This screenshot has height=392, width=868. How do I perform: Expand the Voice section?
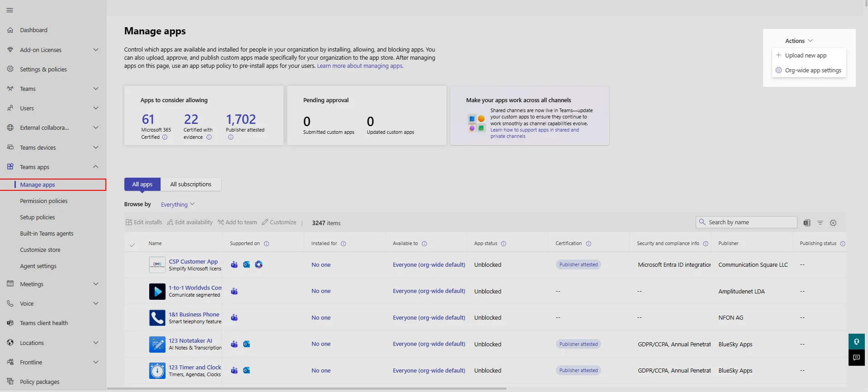click(x=95, y=303)
